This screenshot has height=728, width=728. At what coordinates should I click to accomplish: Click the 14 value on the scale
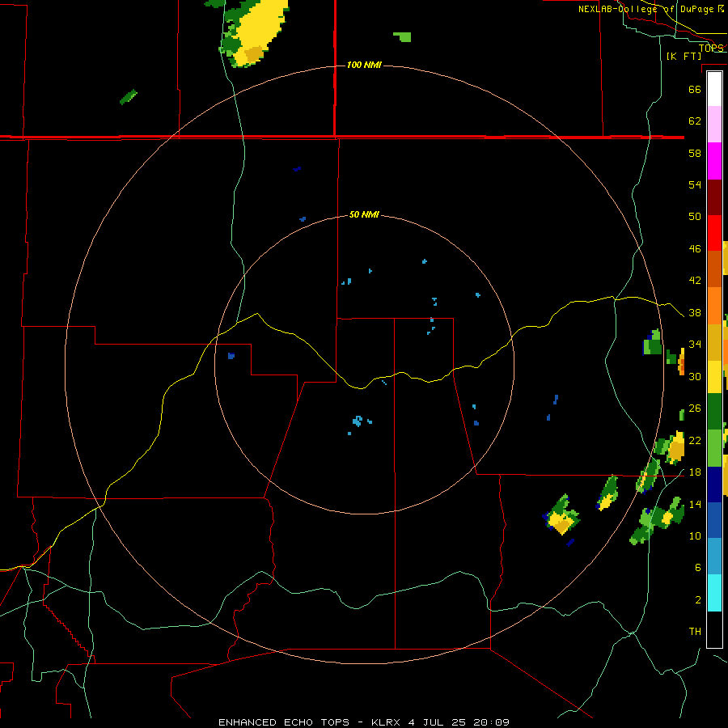(695, 505)
